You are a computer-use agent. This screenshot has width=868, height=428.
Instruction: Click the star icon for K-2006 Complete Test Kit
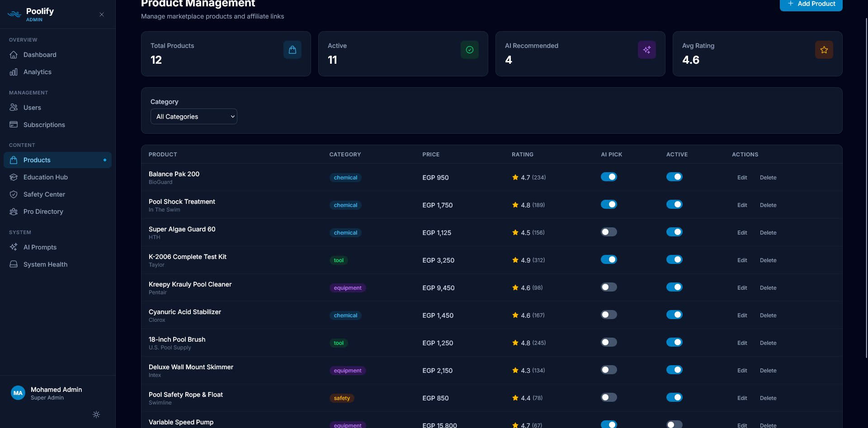pos(515,260)
